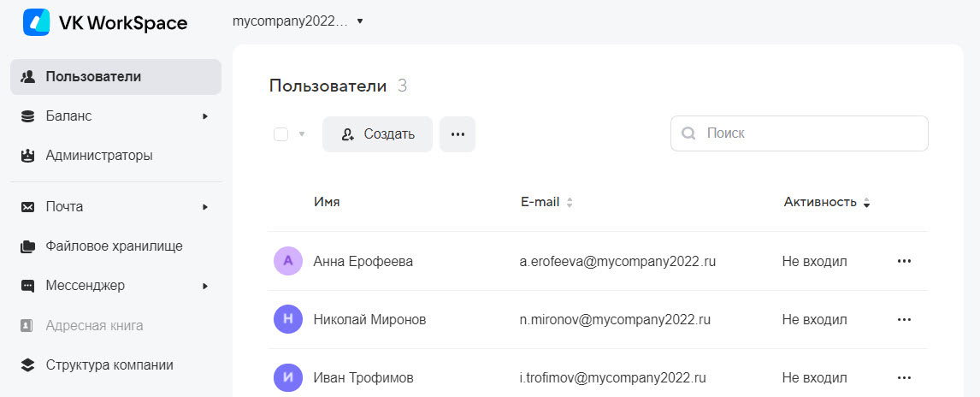
Task: Sort users by E-mail column arrows
Action: 570,203
